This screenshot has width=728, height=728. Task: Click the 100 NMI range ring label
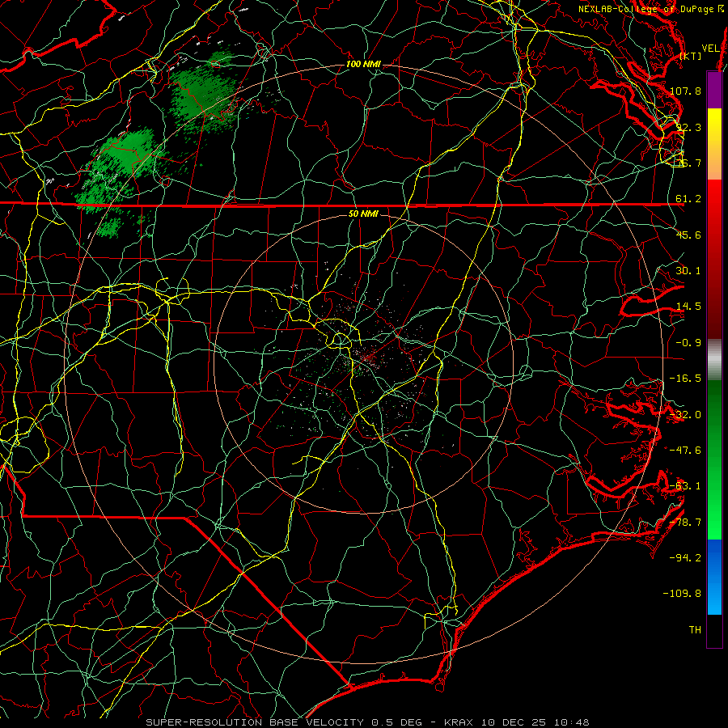pyautogui.click(x=363, y=64)
